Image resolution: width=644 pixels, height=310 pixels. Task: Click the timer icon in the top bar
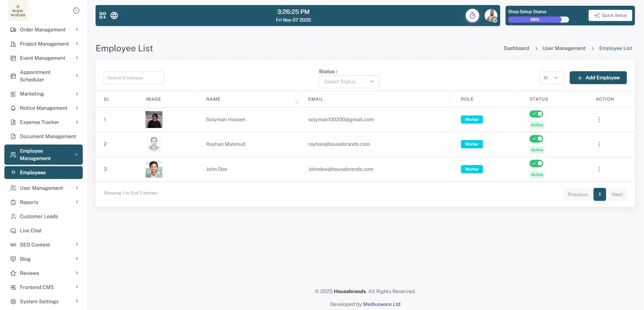(472, 15)
